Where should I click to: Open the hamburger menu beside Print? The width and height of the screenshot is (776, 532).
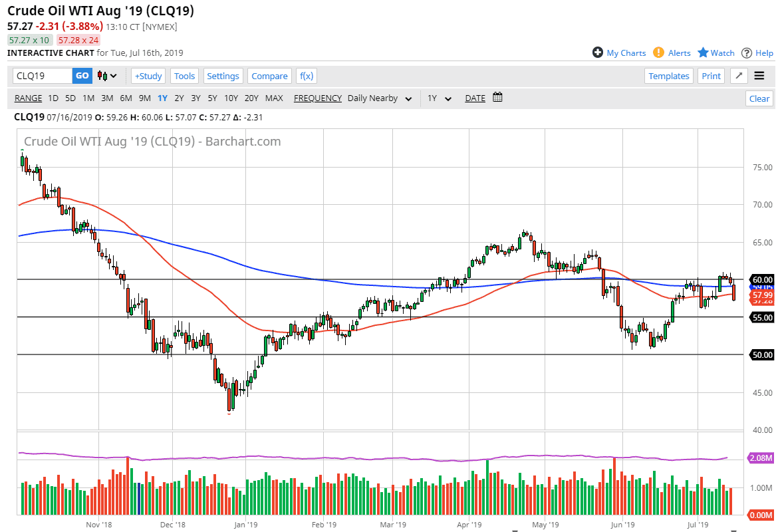[759, 75]
